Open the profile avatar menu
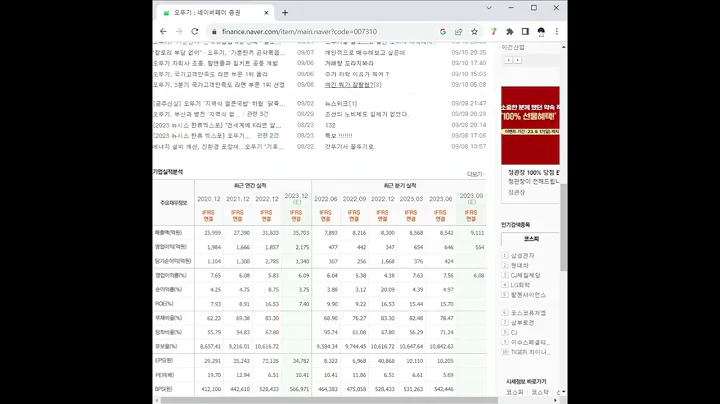The height and width of the screenshot is (404, 720). pyautogui.click(x=541, y=32)
